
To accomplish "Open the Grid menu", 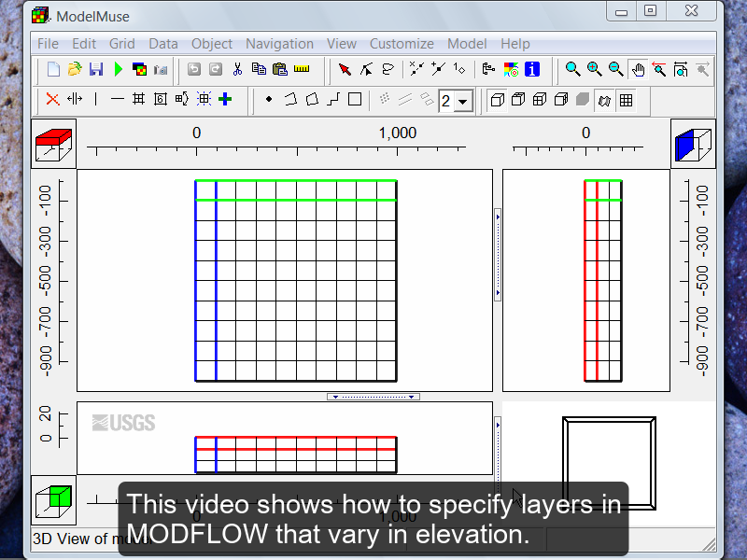I will (x=122, y=44).
